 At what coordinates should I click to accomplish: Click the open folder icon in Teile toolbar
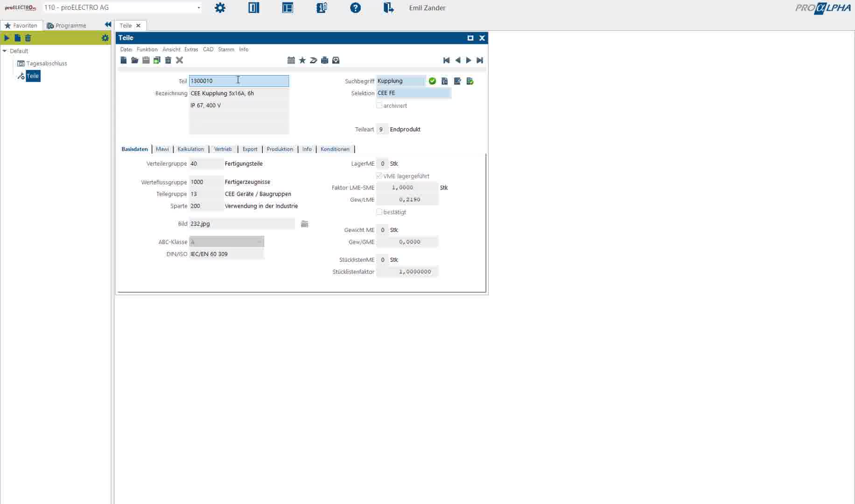tap(135, 60)
